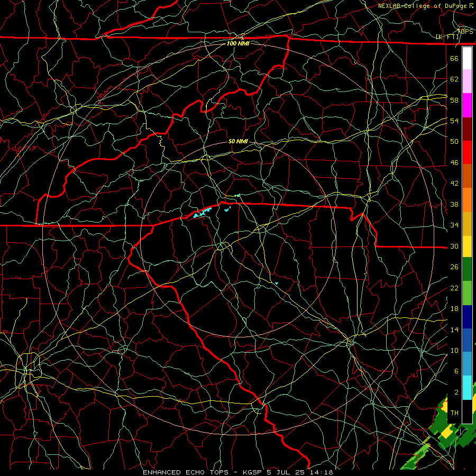The height and width of the screenshot is (476, 476).
Task: Click the navy blue legend swatch
Action: pyautogui.click(x=467, y=317)
